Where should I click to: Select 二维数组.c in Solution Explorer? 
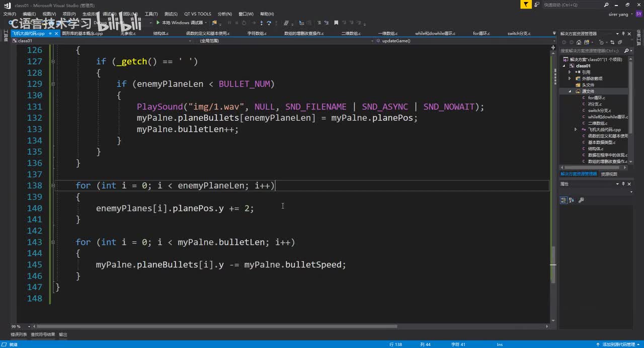click(598, 123)
